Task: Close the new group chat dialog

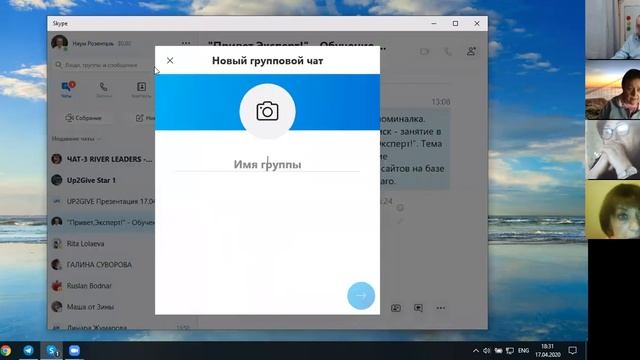Action: pyautogui.click(x=170, y=60)
